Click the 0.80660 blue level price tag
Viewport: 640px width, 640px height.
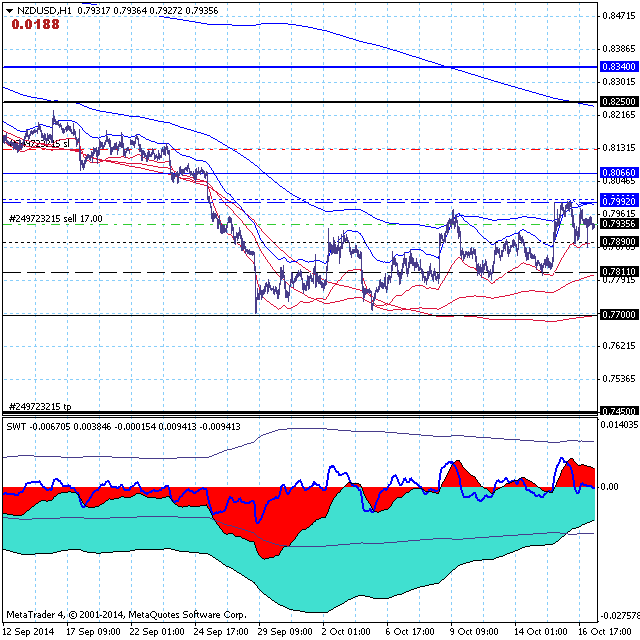(619, 173)
